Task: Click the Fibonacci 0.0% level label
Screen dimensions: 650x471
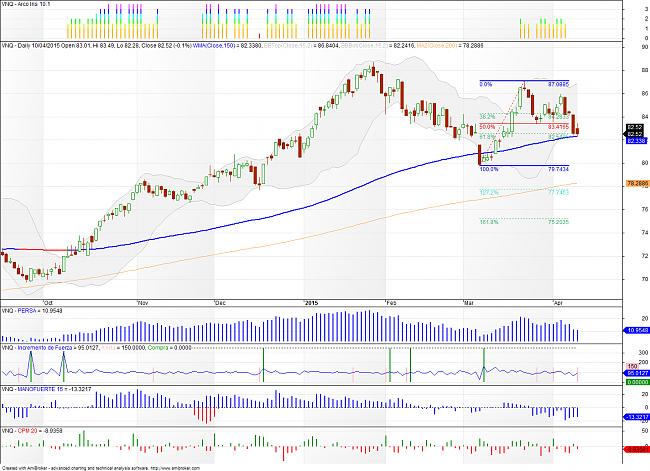Action: click(486, 84)
